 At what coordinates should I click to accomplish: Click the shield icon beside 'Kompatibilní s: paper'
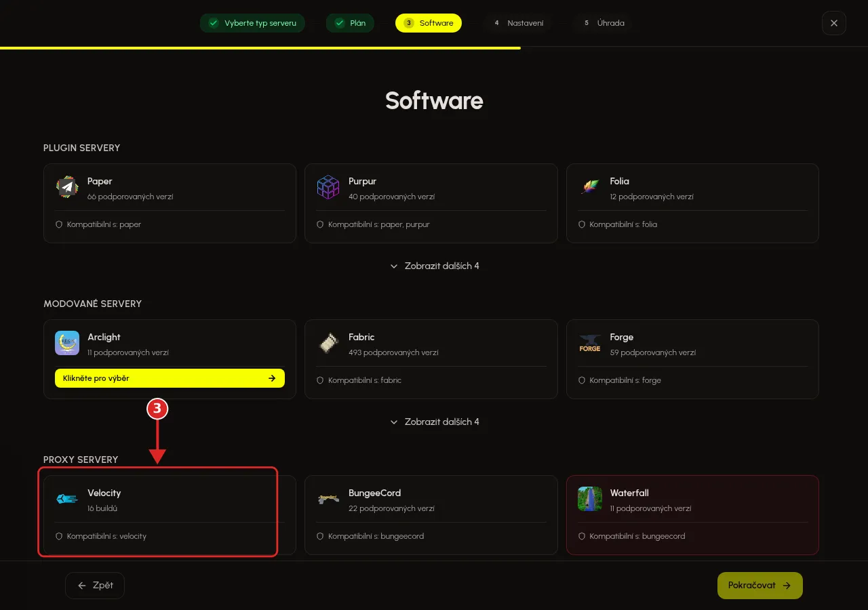click(59, 224)
